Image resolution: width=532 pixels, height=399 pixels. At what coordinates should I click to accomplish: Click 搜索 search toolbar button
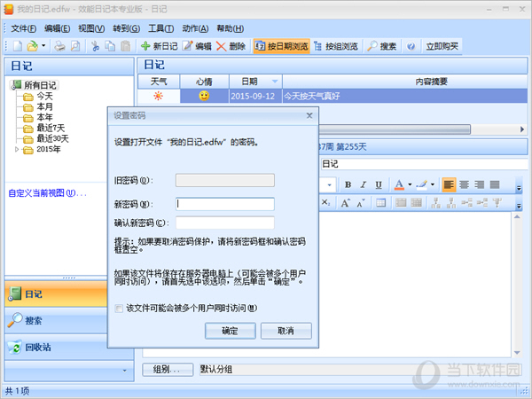click(x=381, y=46)
